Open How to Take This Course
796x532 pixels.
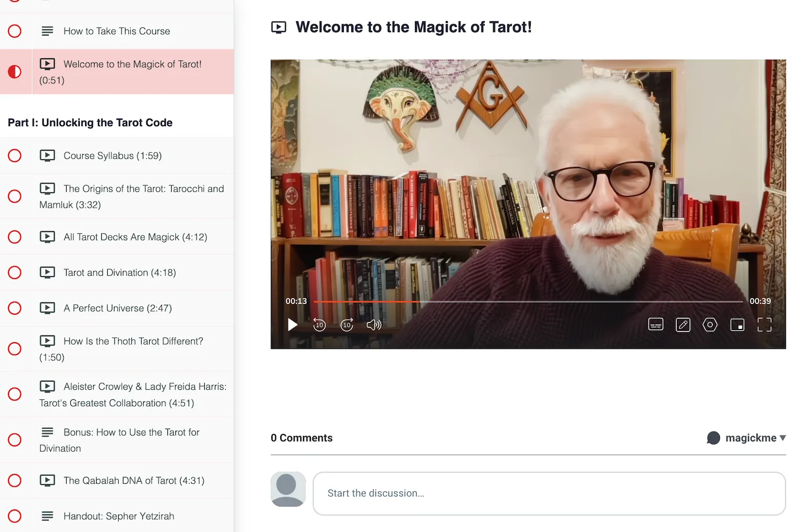coord(117,31)
